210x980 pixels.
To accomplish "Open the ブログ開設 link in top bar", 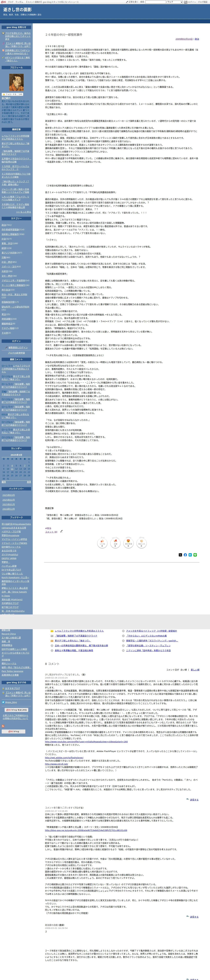I will 202,2.
